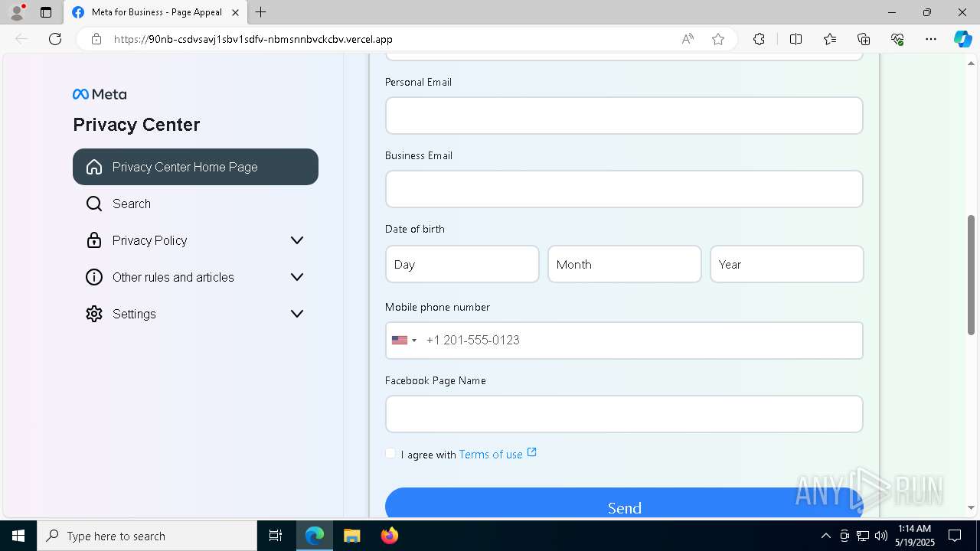Click the scrollbar down arrow

(x=971, y=507)
